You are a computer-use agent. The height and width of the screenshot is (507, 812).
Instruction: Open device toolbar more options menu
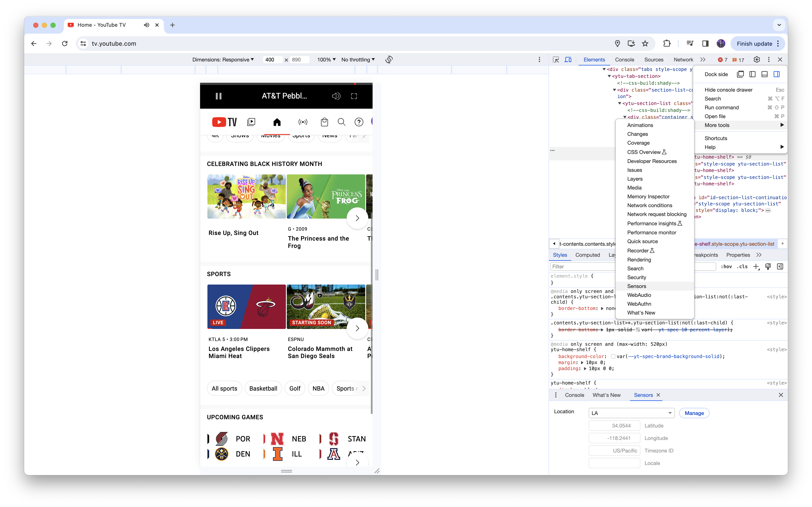(539, 60)
